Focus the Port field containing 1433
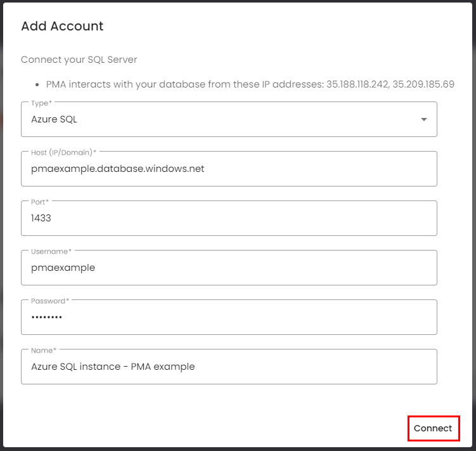 coord(228,218)
